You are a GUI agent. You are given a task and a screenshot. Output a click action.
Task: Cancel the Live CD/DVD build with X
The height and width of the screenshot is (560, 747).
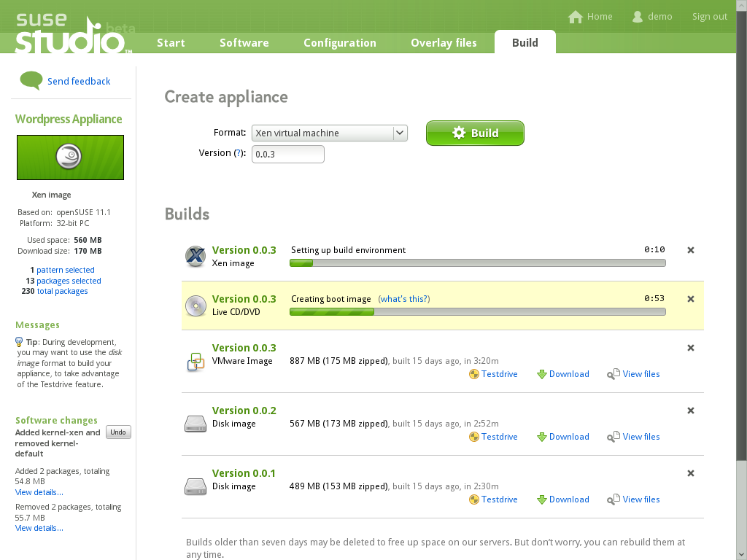click(x=690, y=299)
